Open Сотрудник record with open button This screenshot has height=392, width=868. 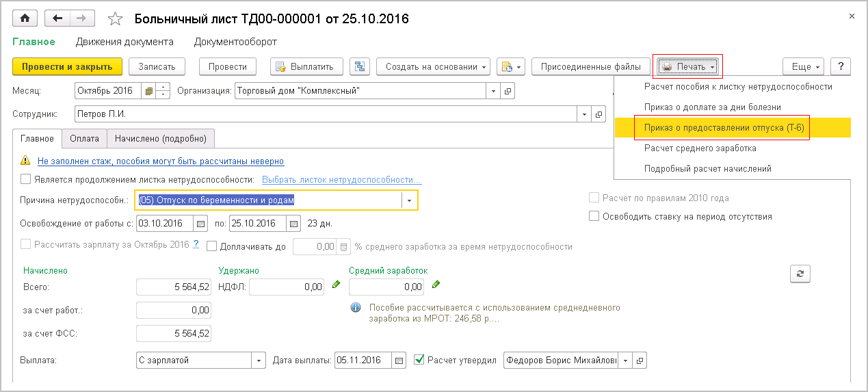point(599,114)
